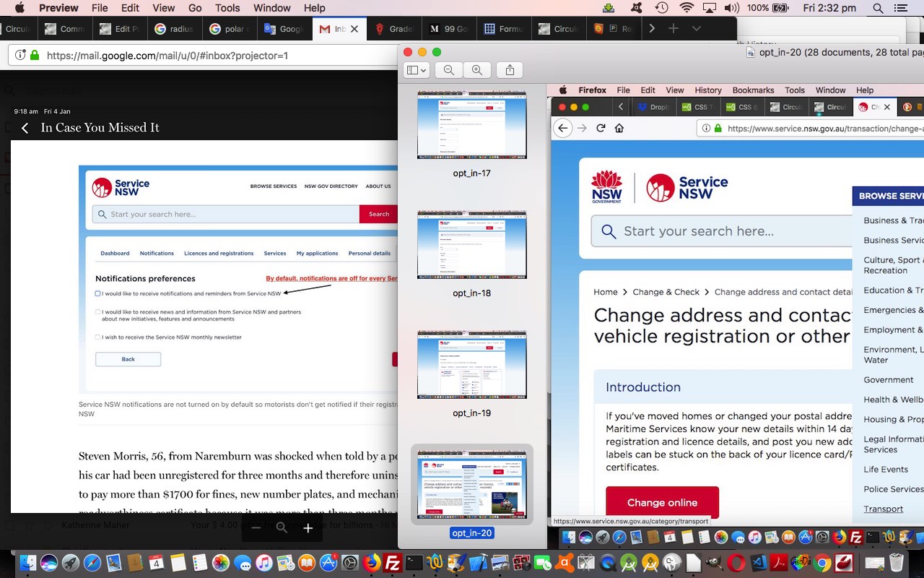Open Launchpad rocket in the main Dock
The height and width of the screenshot is (578, 924).
71,563
